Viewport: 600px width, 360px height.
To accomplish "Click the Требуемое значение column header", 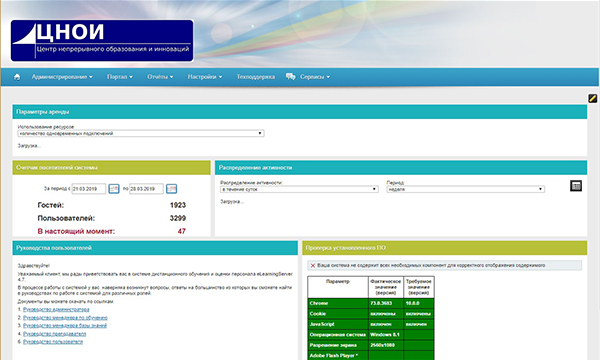I will (x=419, y=287).
